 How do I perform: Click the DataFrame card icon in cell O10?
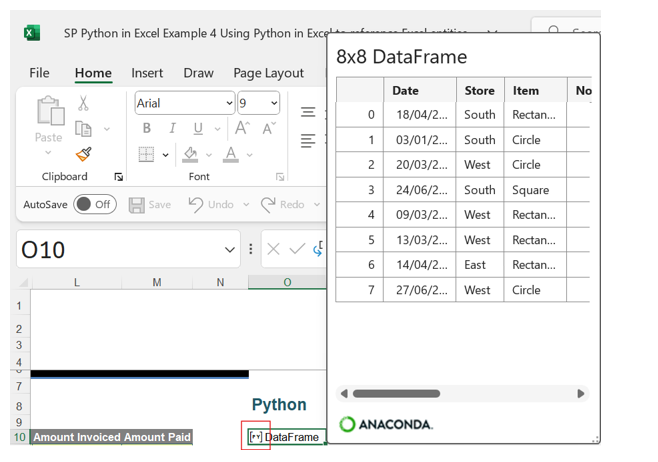click(x=256, y=437)
